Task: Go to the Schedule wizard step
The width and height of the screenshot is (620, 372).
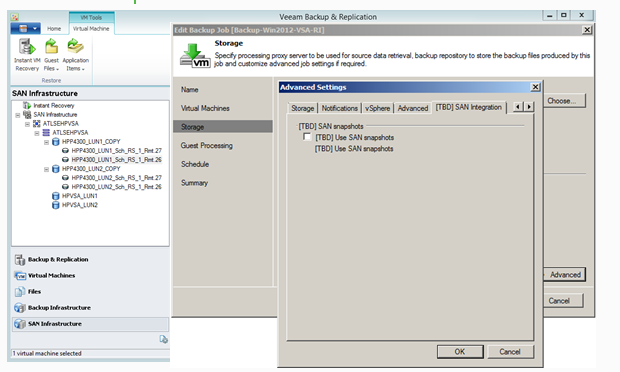Action: pyautogui.click(x=195, y=164)
